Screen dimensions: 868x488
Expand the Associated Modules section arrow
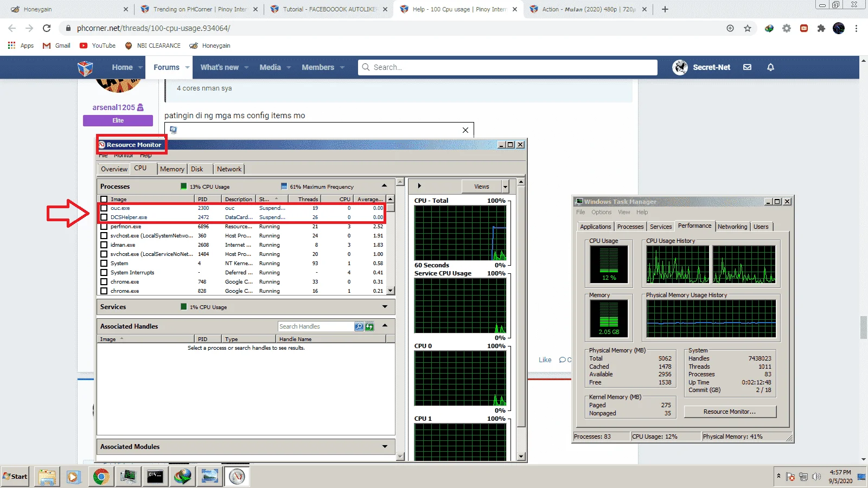(x=385, y=447)
